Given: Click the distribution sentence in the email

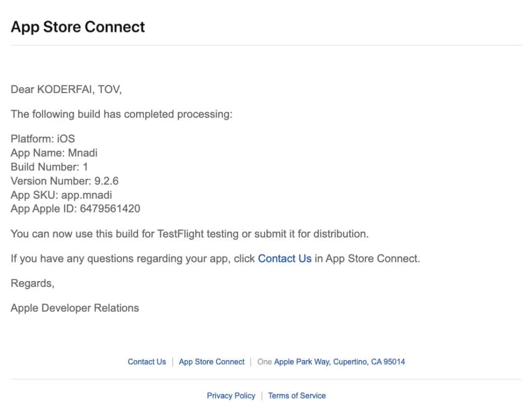Looking at the screenshot, I should click(x=189, y=233).
